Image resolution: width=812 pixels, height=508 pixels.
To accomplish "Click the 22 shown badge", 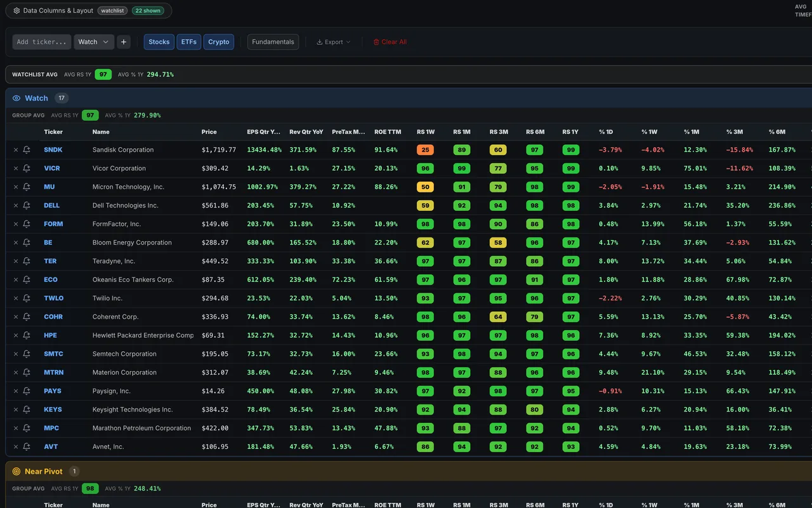I will pos(148,11).
